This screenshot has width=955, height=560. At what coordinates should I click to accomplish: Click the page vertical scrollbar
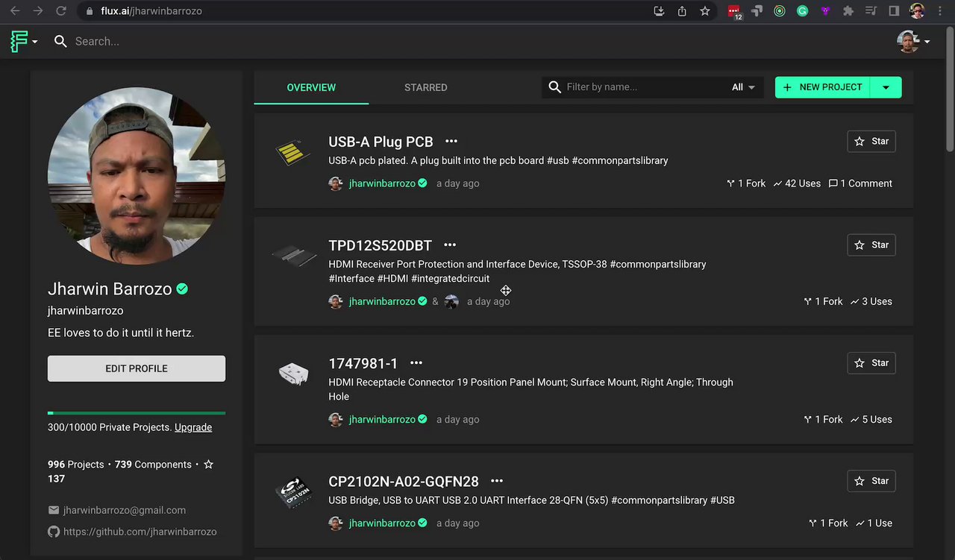pos(949,89)
